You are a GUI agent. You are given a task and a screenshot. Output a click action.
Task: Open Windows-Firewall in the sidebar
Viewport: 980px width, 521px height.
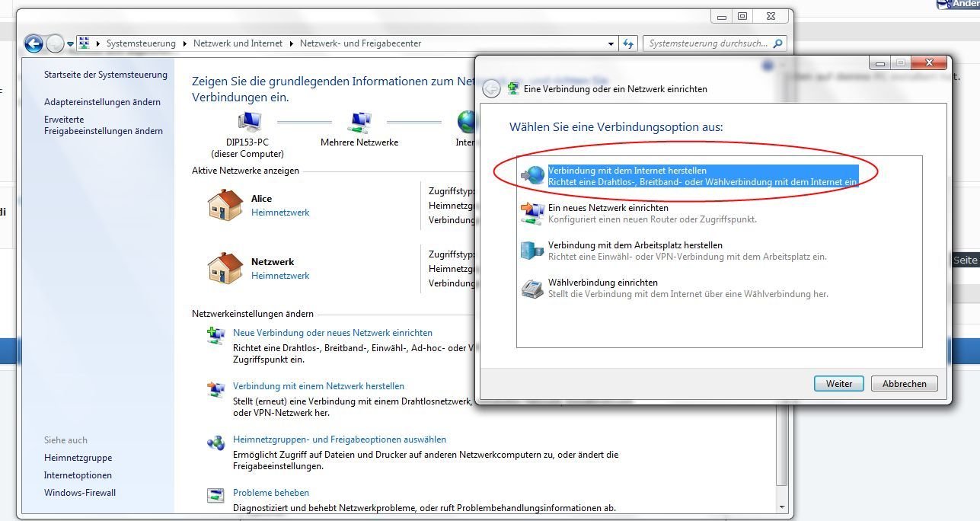(x=80, y=493)
